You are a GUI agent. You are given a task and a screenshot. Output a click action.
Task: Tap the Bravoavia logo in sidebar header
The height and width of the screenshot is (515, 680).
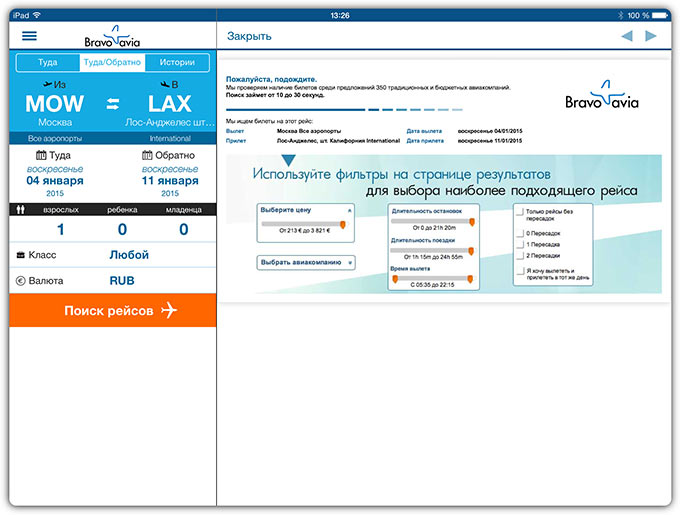point(112,36)
